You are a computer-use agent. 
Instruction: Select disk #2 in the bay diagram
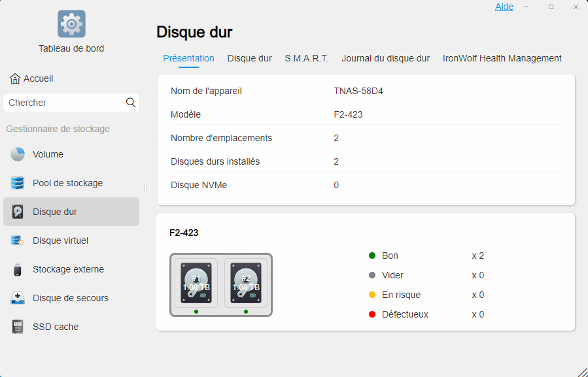tap(246, 283)
